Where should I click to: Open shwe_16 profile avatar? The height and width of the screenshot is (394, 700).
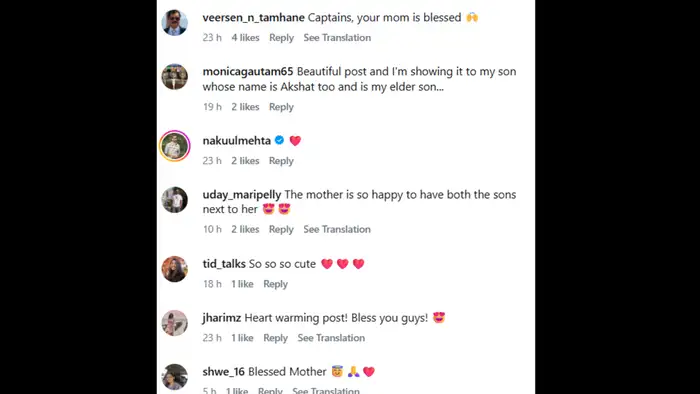pos(175,377)
